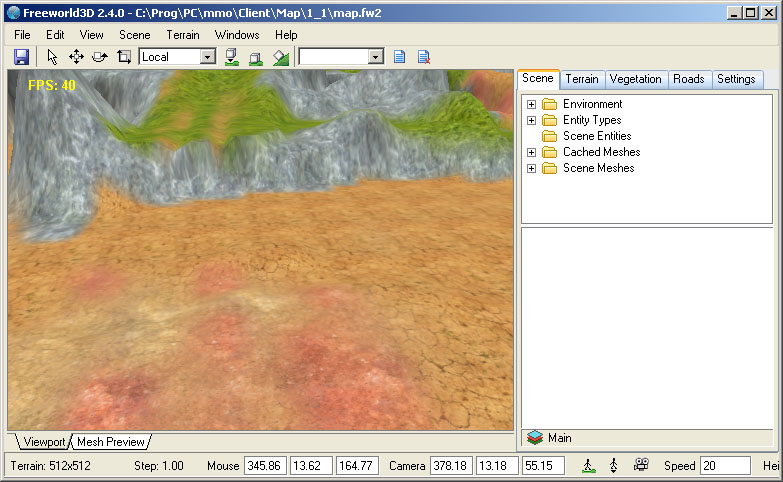Expand the Environment tree node
Screen dimensions: 783x482
tap(531, 104)
